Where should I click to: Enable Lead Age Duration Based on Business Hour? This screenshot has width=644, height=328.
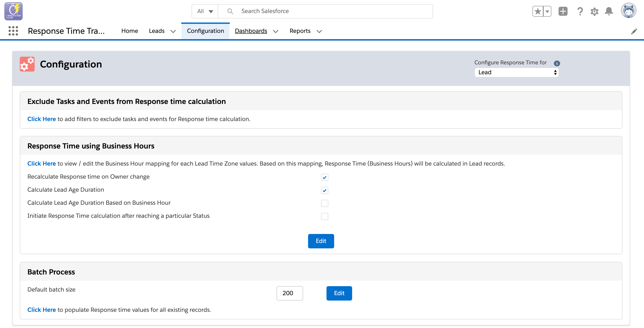[324, 203]
